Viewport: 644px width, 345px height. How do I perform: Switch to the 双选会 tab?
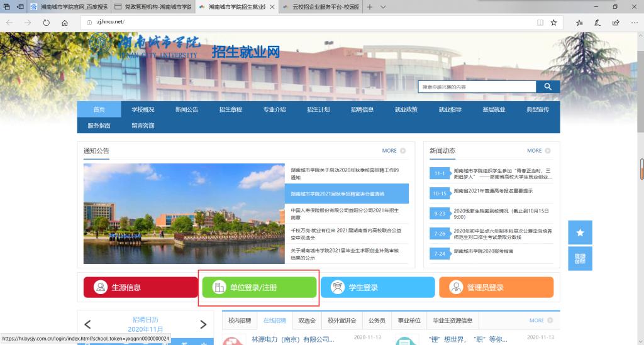pyautogui.click(x=307, y=320)
